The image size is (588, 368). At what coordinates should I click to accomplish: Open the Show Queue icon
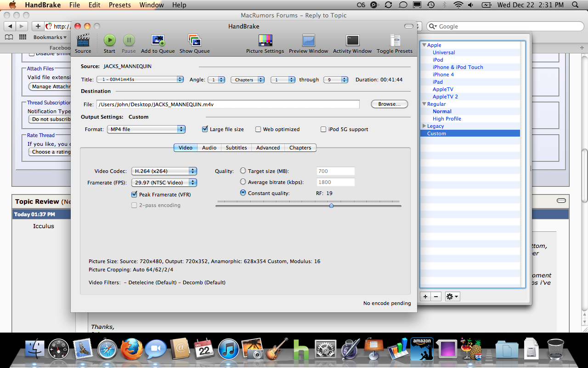pyautogui.click(x=194, y=40)
